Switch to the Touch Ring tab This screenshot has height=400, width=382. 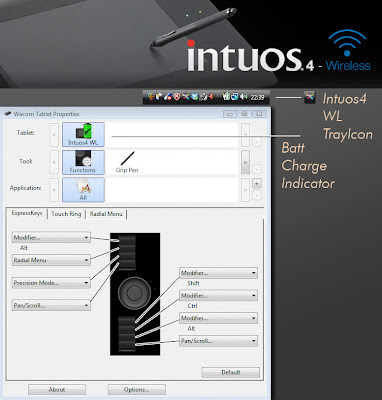66,214
